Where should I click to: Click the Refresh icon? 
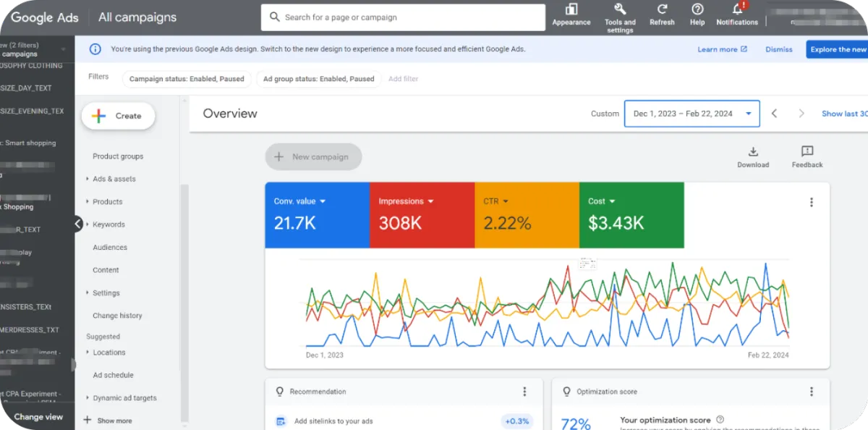point(662,9)
